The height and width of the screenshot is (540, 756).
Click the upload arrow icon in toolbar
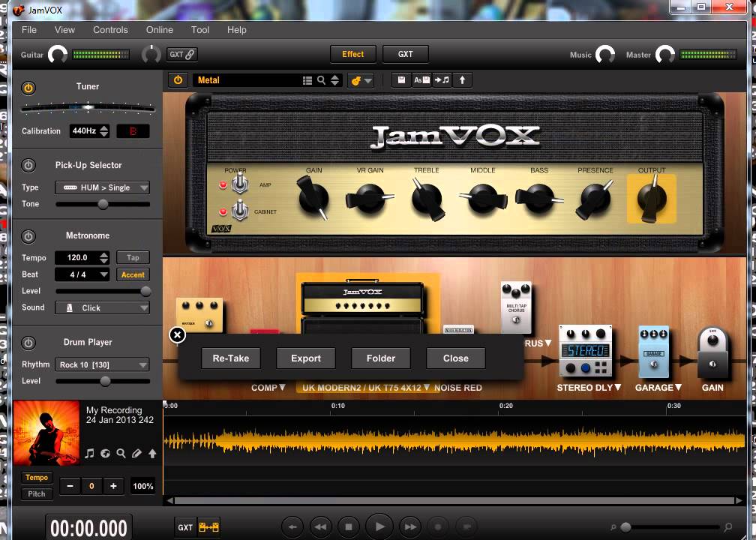[x=462, y=80]
